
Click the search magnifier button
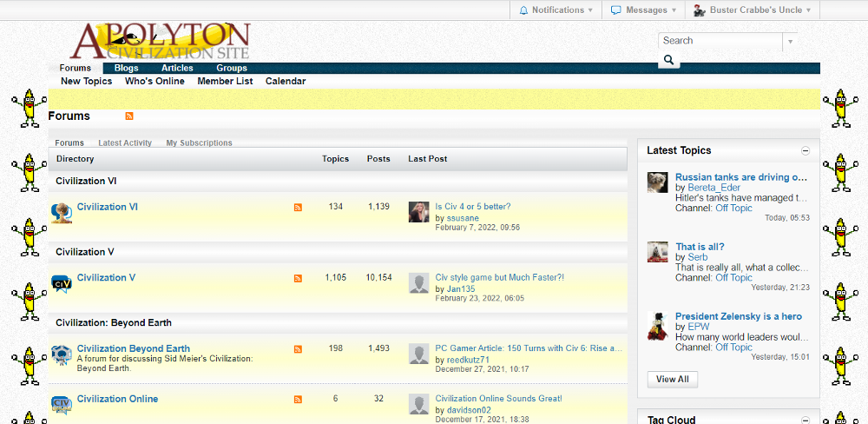pos(668,60)
